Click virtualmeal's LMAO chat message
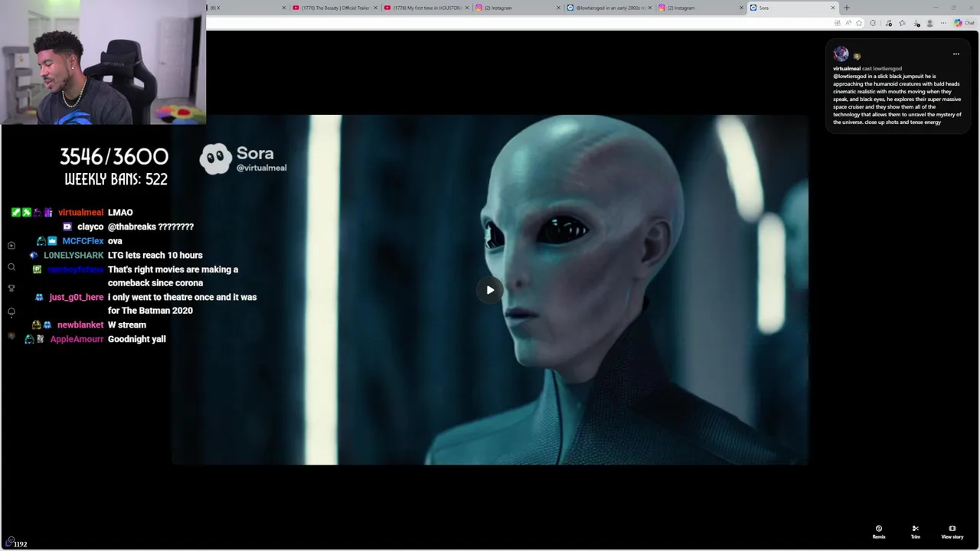The height and width of the screenshot is (551, 980). click(120, 213)
